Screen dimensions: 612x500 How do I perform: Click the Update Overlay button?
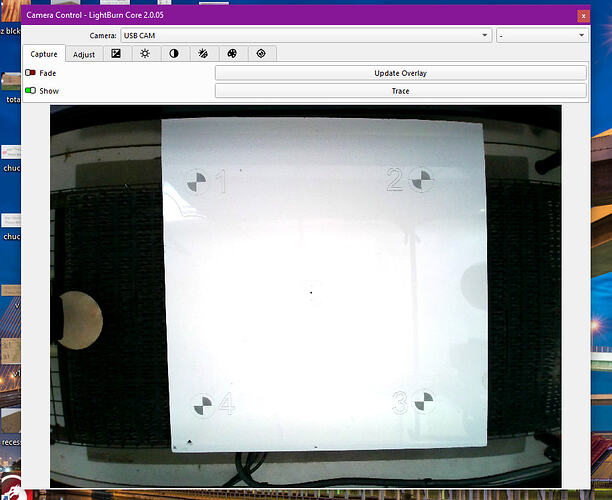click(x=400, y=73)
